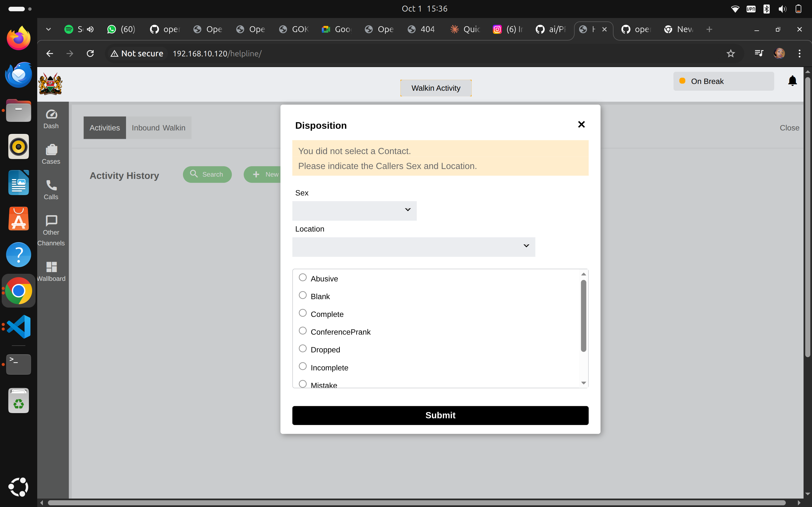Switch to the Inbound Walkin tab
This screenshot has height=507, width=812.
[x=158, y=128]
